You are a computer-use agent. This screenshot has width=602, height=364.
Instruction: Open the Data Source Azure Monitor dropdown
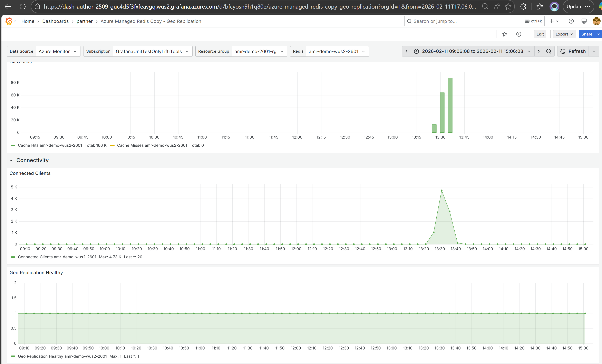point(58,51)
